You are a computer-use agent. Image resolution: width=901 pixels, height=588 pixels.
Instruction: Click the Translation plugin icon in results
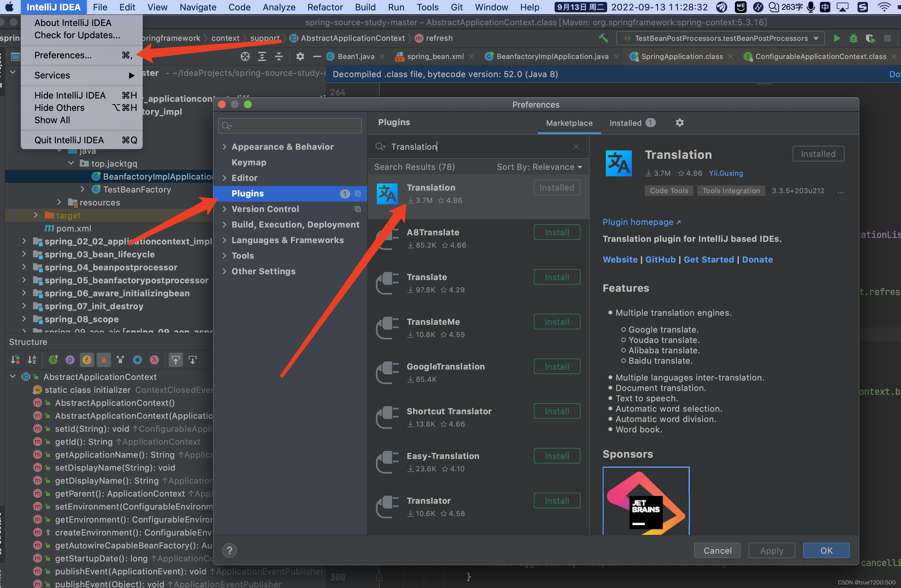click(387, 193)
